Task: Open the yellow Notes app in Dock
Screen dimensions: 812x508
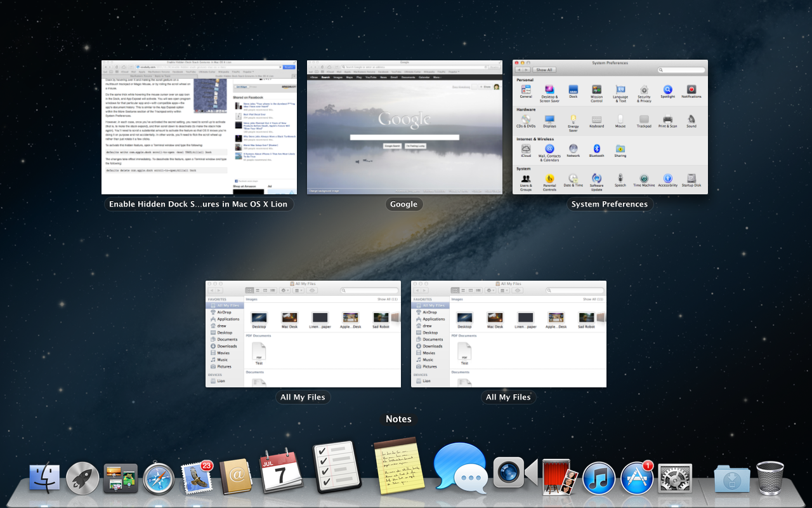Action: 398,465
